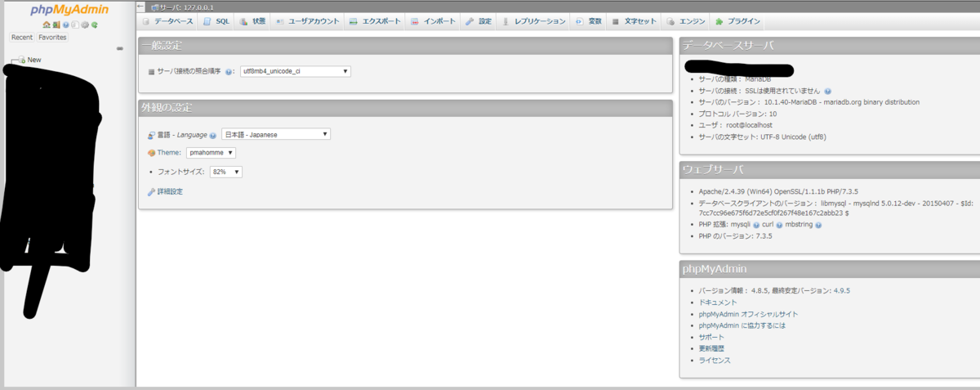Click the collation list icon beside サーバ接続の照合順序

click(152, 72)
